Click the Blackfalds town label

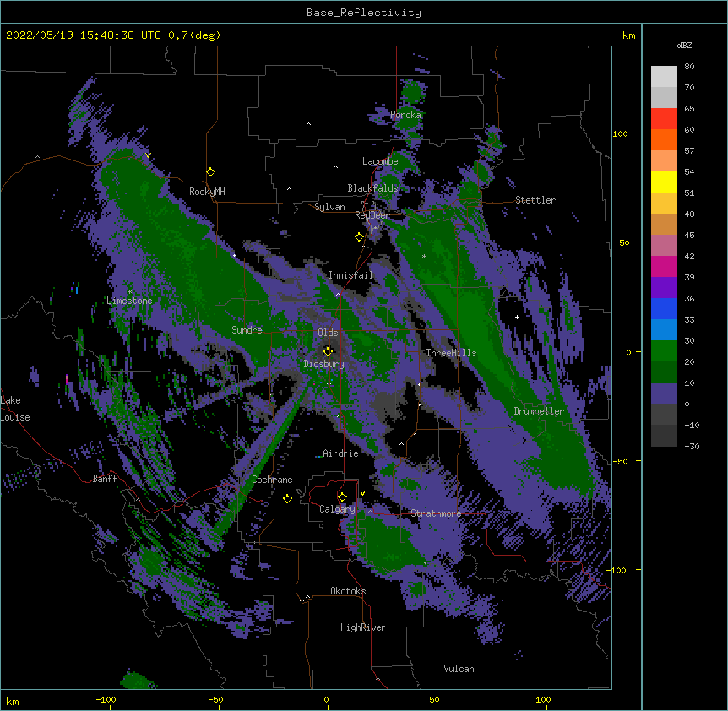click(372, 188)
